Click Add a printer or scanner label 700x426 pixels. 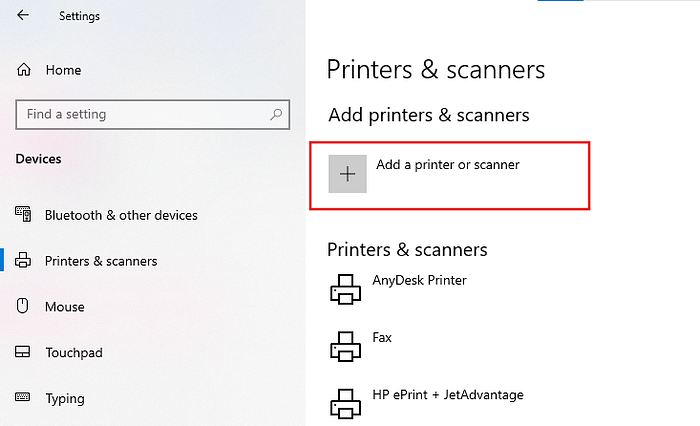[448, 165]
